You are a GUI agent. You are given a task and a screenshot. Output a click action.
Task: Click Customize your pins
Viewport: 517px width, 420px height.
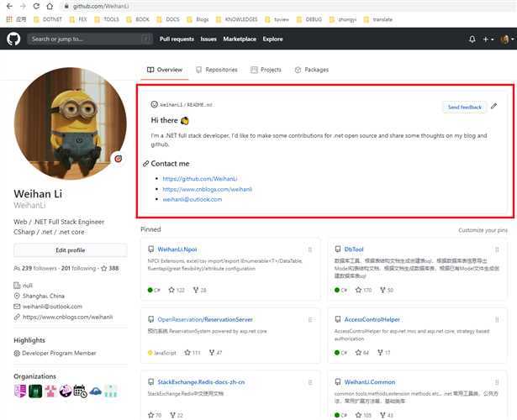pos(483,230)
